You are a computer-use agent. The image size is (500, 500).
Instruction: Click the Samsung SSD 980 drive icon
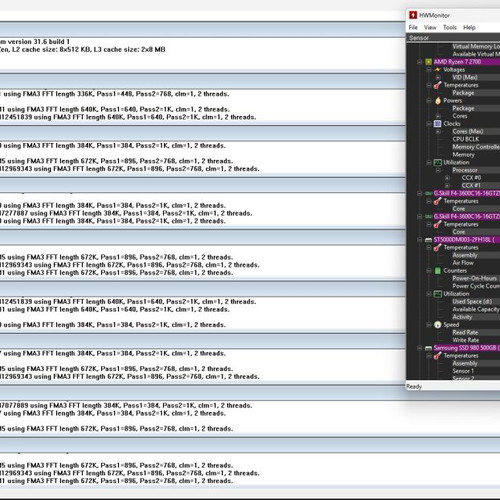click(429, 348)
